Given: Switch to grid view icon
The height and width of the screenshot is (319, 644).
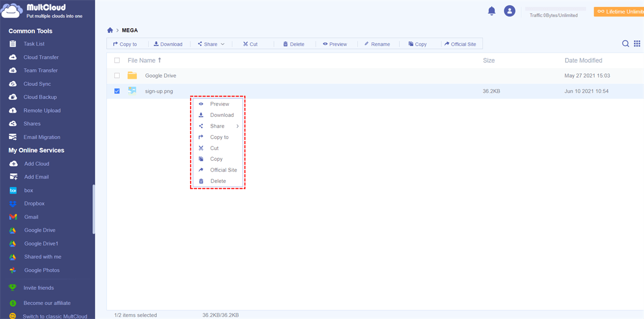Looking at the screenshot, I should [x=638, y=44].
